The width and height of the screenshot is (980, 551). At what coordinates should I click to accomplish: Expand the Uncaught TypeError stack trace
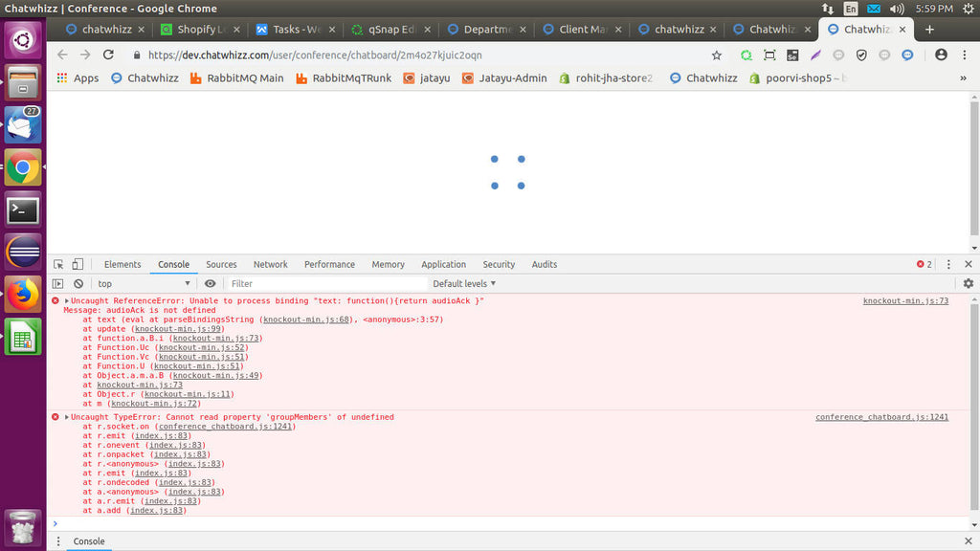[x=67, y=418]
